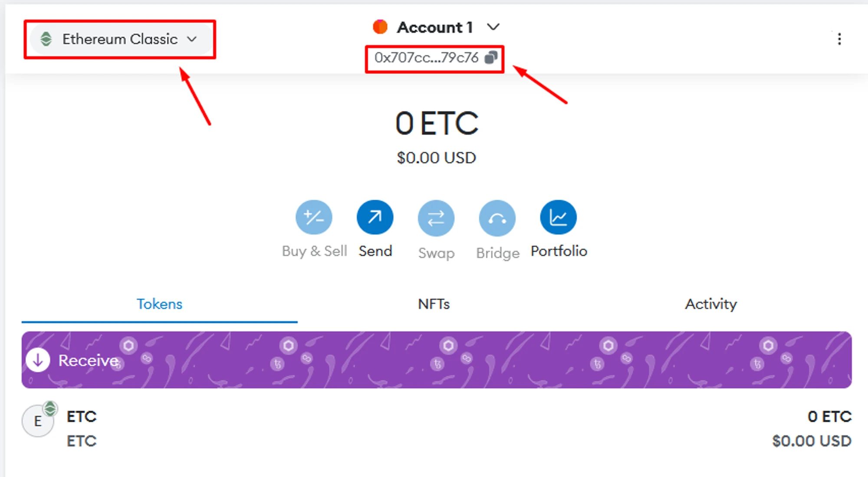The width and height of the screenshot is (868, 477).
Task: Click the Send arrow icon
Action: tap(375, 217)
